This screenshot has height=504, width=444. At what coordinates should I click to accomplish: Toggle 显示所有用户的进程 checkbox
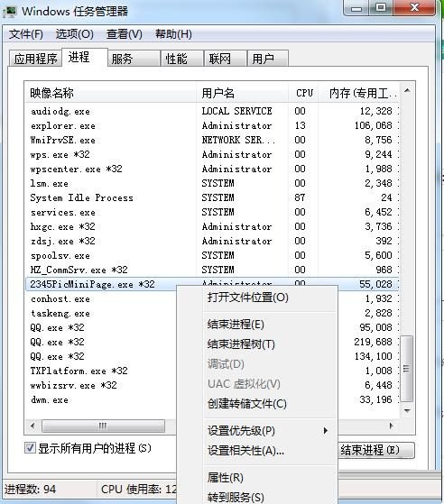coord(30,447)
